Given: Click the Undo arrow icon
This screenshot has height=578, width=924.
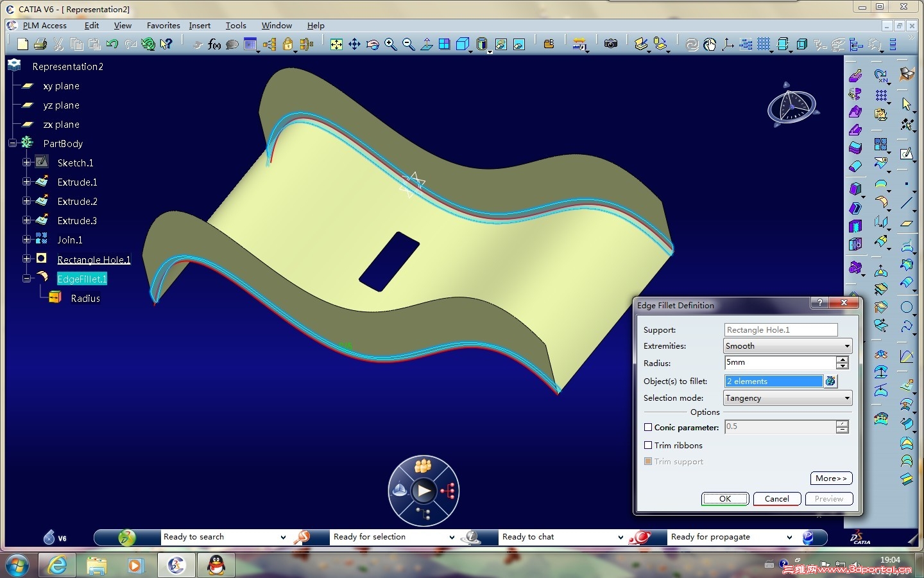Looking at the screenshot, I should click(x=112, y=44).
